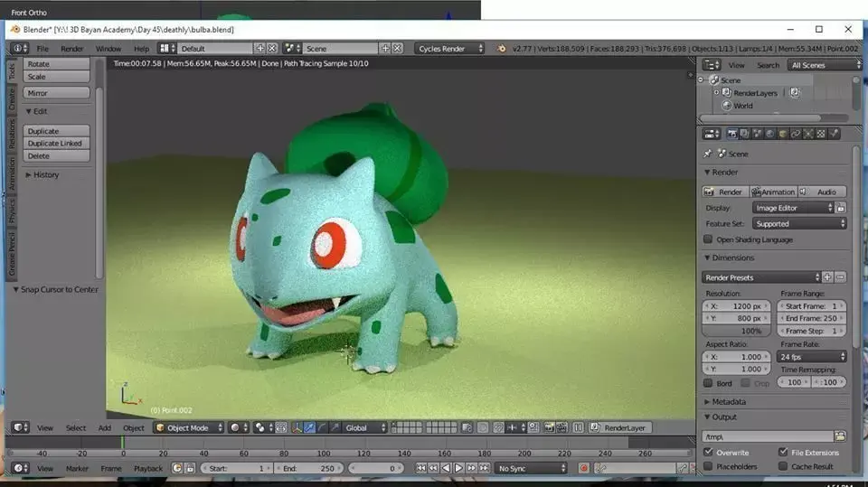The height and width of the screenshot is (487, 868).
Task: Remove the render preset with minus
Action: click(x=840, y=277)
